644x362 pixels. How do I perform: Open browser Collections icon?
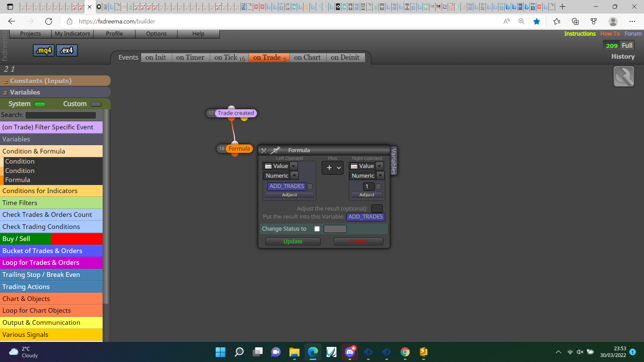pos(575,21)
